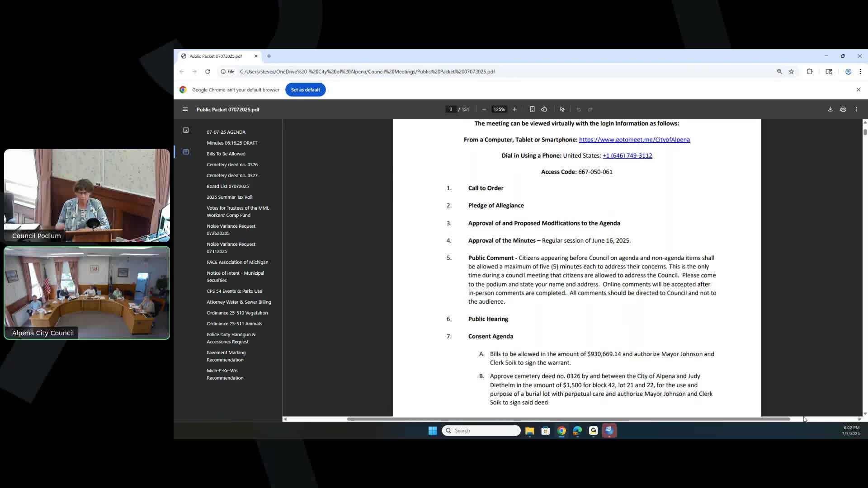The image size is (868, 488).
Task: Print the PDF document
Action: click(843, 109)
